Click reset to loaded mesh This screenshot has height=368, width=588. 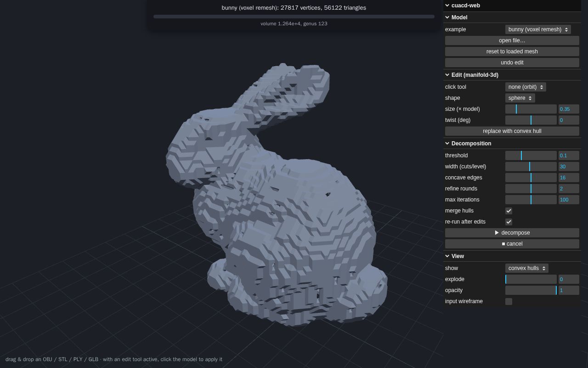[x=512, y=52]
